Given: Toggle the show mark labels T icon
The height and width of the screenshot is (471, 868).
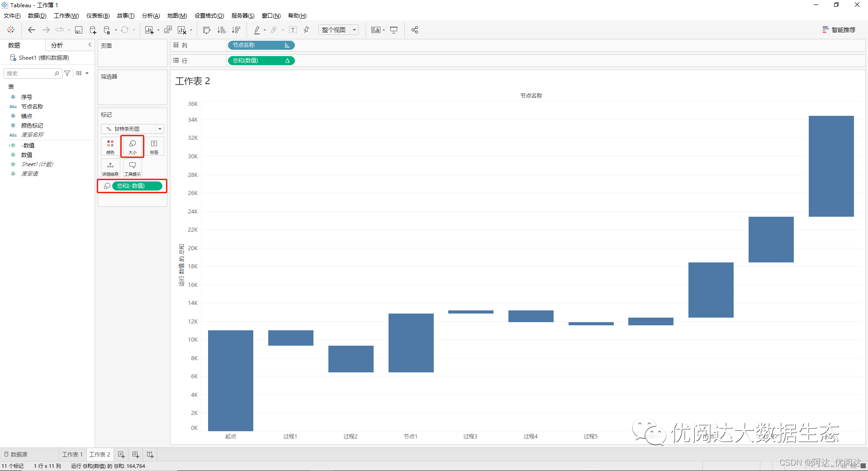Looking at the screenshot, I should [x=293, y=30].
